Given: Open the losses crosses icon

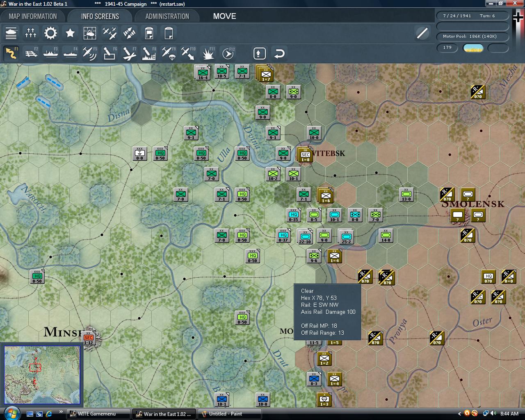Looking at the screenshot, I should (x=31, y=33).
